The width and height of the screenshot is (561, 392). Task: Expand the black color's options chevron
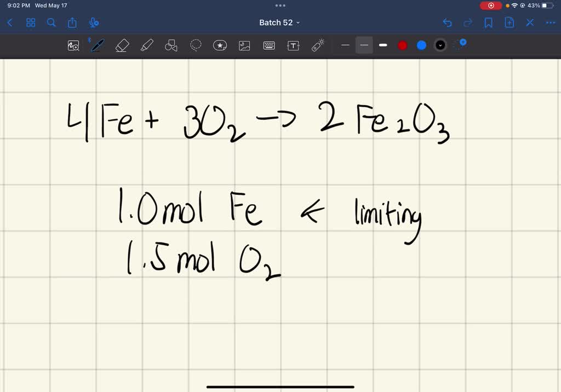440,45
